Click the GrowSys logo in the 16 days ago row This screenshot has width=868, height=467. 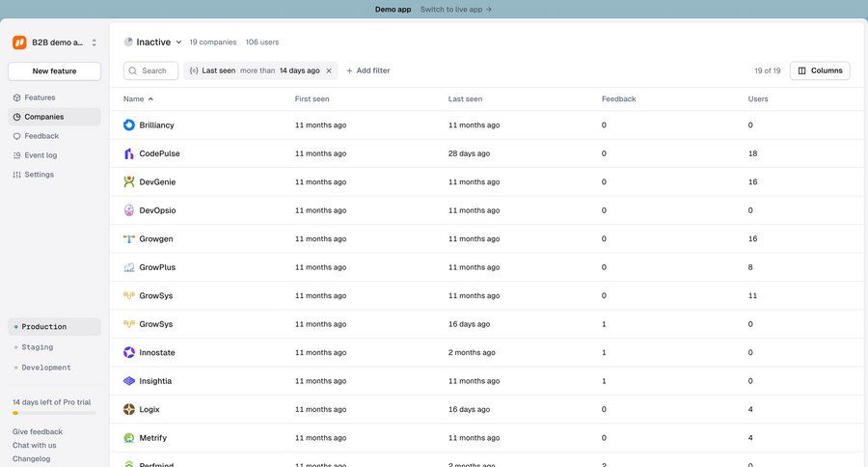(129, 324)
